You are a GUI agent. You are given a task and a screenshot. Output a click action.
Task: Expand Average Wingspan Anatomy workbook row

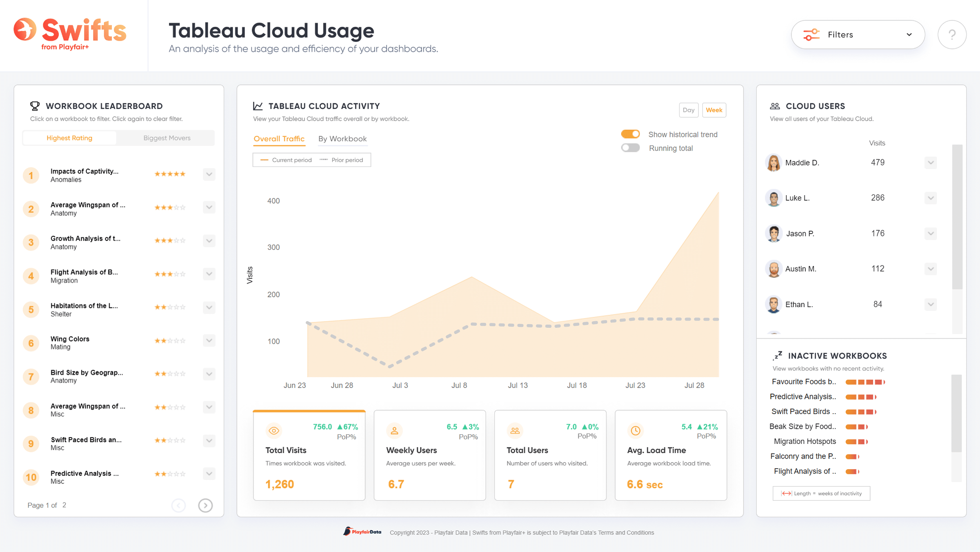click(209, 207)
